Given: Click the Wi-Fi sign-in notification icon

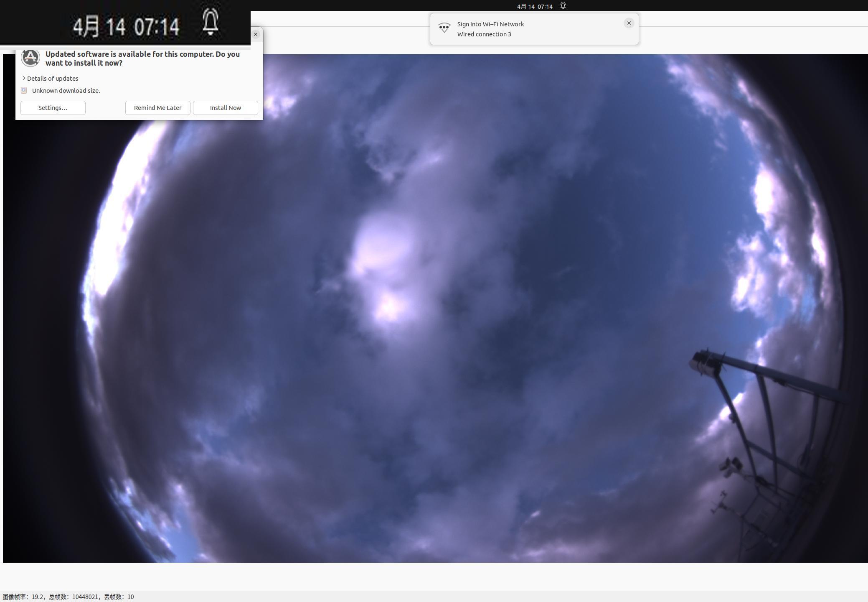Looking at the screenshot, I should pyautogui.click(x=444, y=28).
